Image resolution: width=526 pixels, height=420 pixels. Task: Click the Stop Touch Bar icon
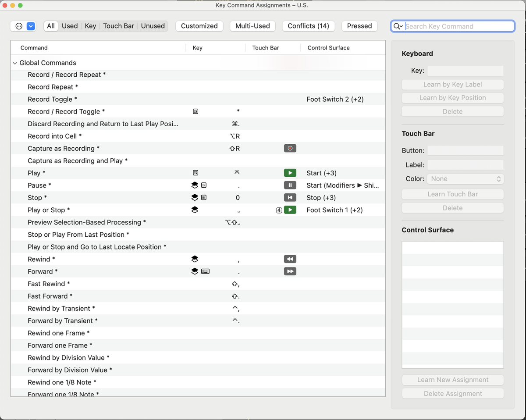pyautogui.click(x=290, y=197)
